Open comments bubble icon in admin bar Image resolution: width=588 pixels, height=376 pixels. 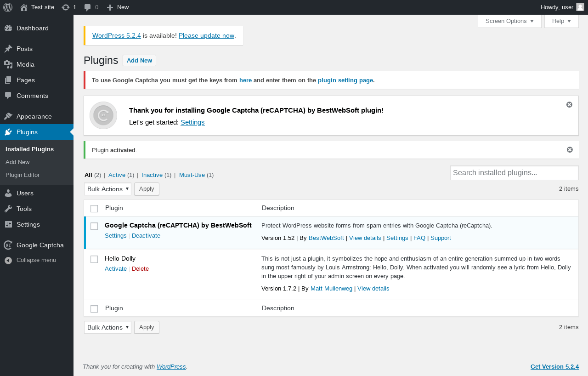click(x=88, y=7)
